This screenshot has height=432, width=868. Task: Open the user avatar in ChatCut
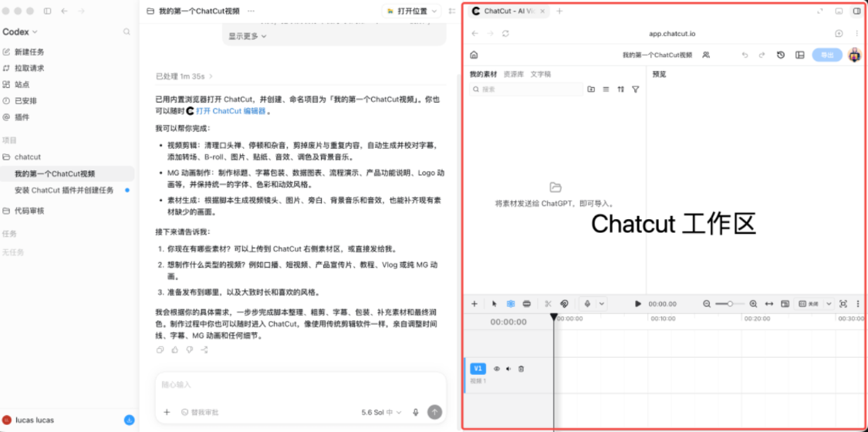pos(855,55)
